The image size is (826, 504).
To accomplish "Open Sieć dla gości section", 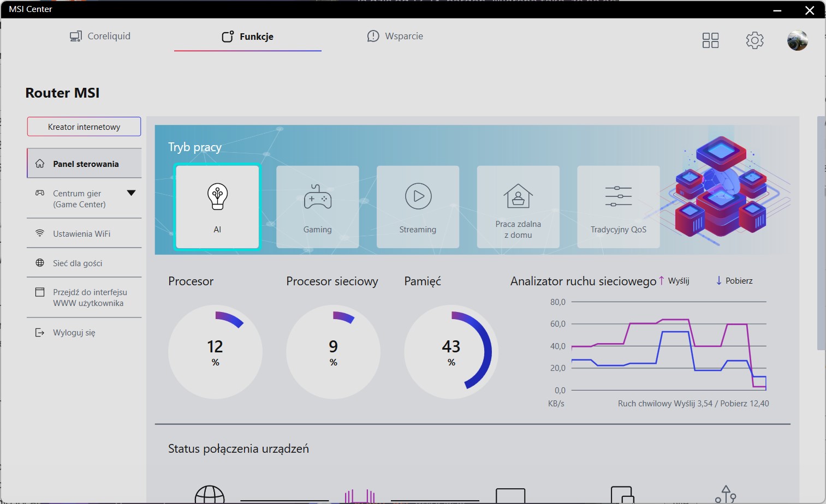I will [x=78, y=263].
